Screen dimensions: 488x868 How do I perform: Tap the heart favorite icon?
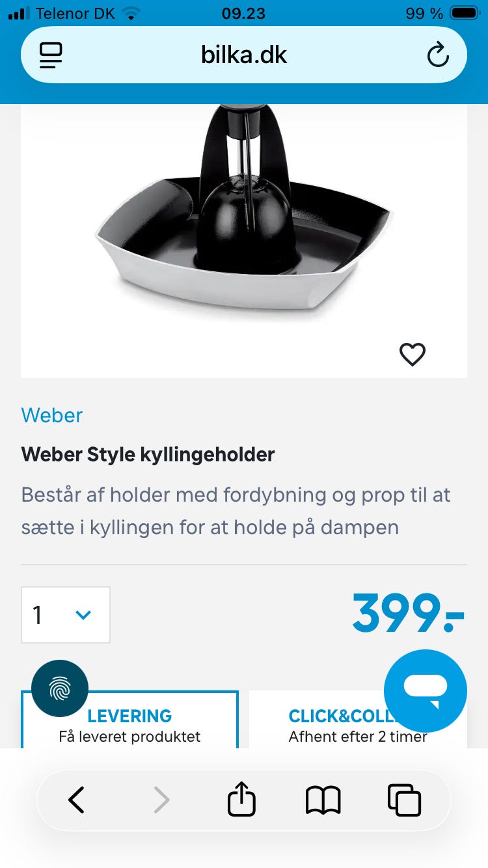pyautogui.click(x=412, y=355)
